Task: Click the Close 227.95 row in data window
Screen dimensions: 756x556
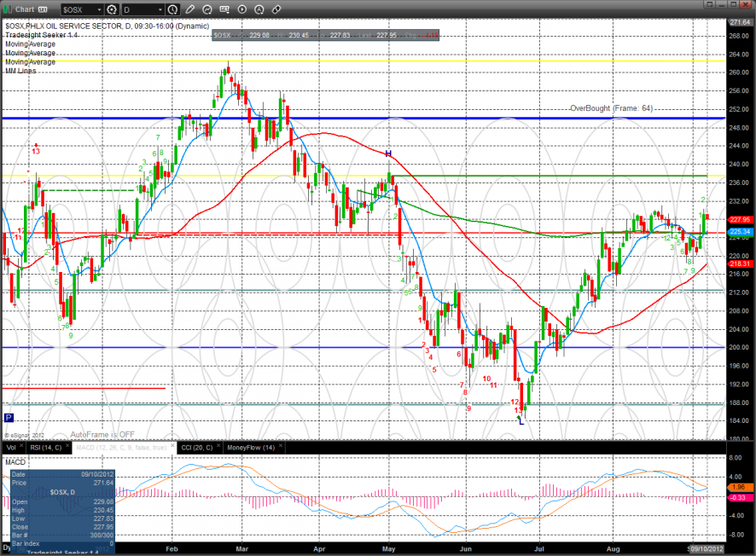Action: coord(62,527)
